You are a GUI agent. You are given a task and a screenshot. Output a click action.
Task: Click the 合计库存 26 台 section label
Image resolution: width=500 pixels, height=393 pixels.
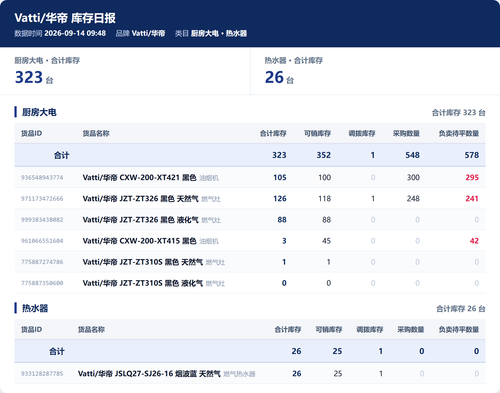coord(461,309)
